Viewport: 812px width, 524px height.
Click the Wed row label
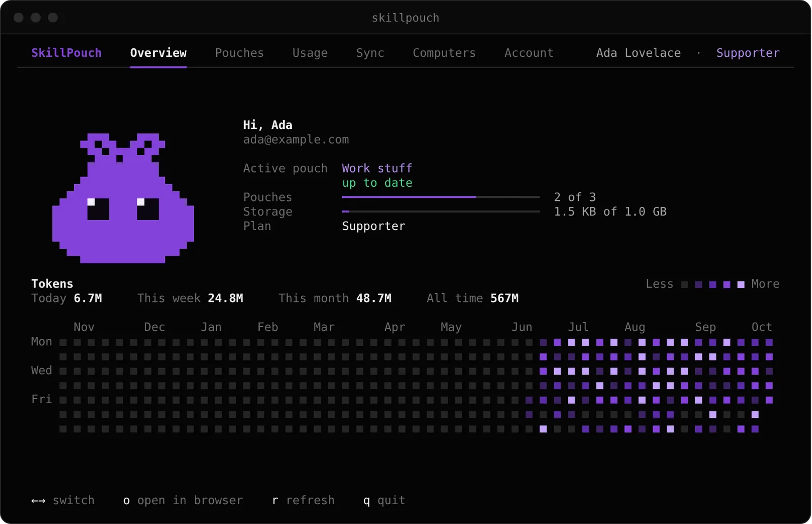(x=42, y=371)
